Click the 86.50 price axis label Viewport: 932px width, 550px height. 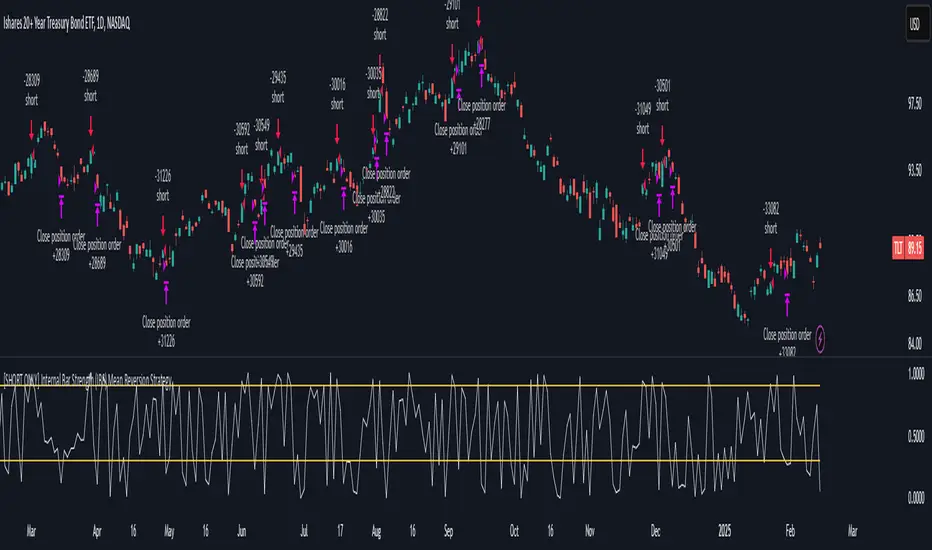click(915, 296)
